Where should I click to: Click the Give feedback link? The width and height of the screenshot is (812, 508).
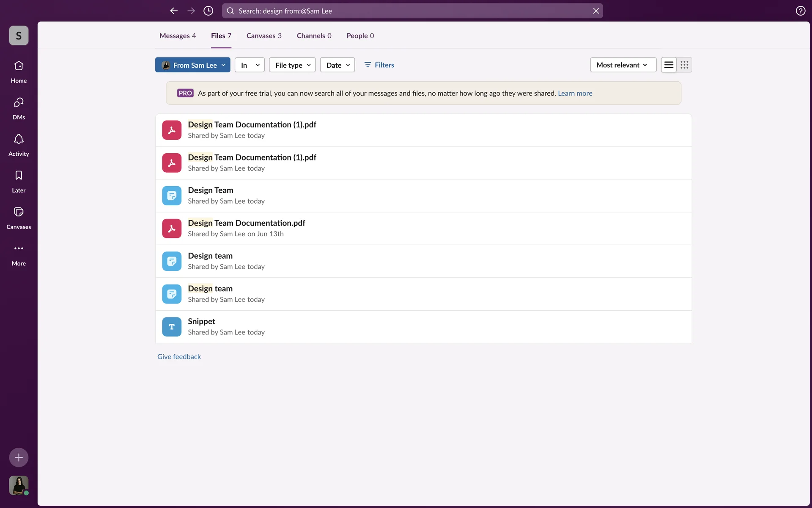(179, 356)
